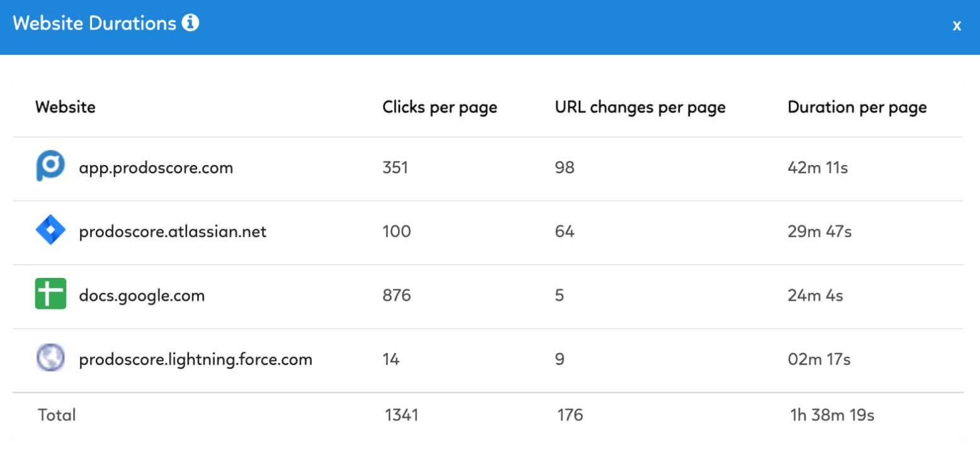
Task: Click the 42m 11s duration value
Action: [x=818, y=168]
